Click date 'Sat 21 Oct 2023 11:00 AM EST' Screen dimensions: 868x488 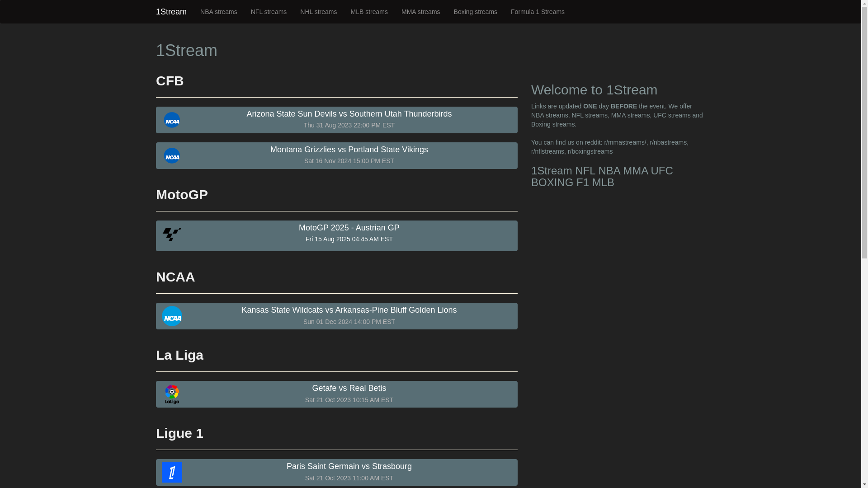pos(349,478)
